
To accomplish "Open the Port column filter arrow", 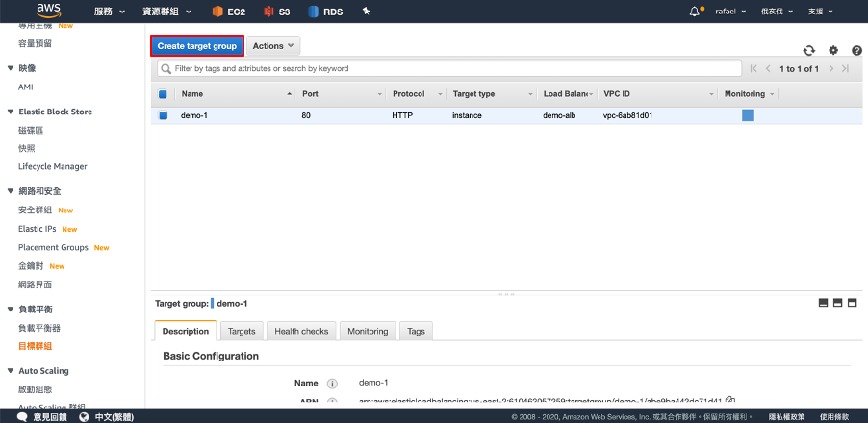I will coord(380,94).
